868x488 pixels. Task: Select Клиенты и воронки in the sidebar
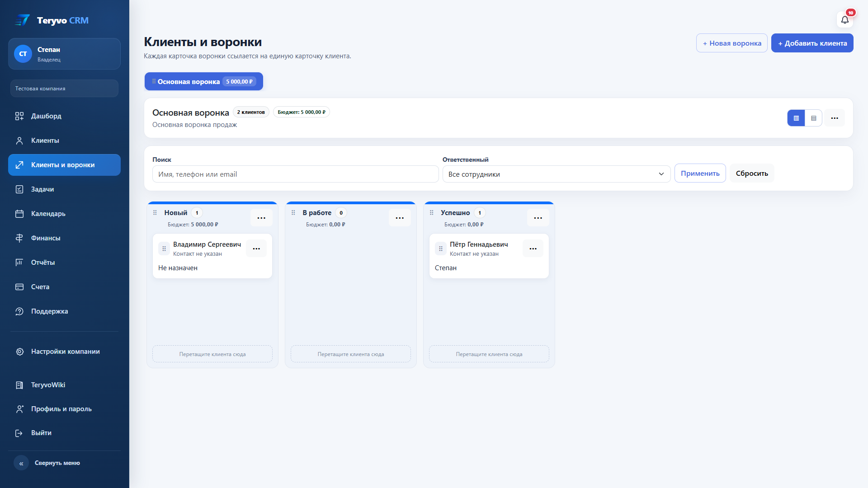[64, 165]
